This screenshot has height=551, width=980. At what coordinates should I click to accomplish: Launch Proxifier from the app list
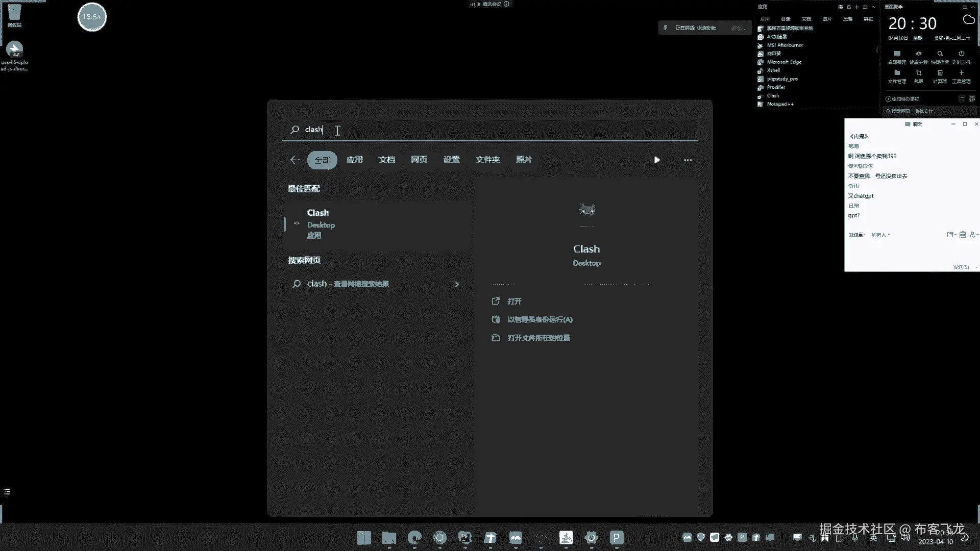click(776, 87)
